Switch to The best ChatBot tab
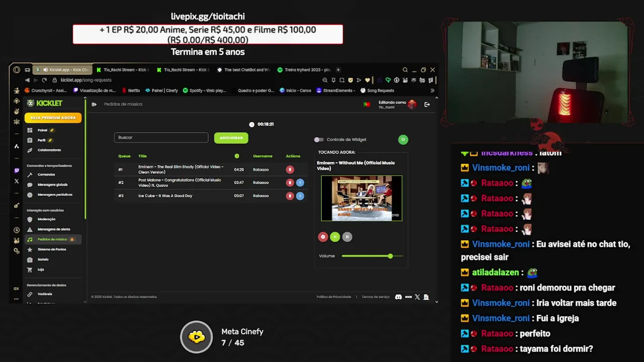 244,70
